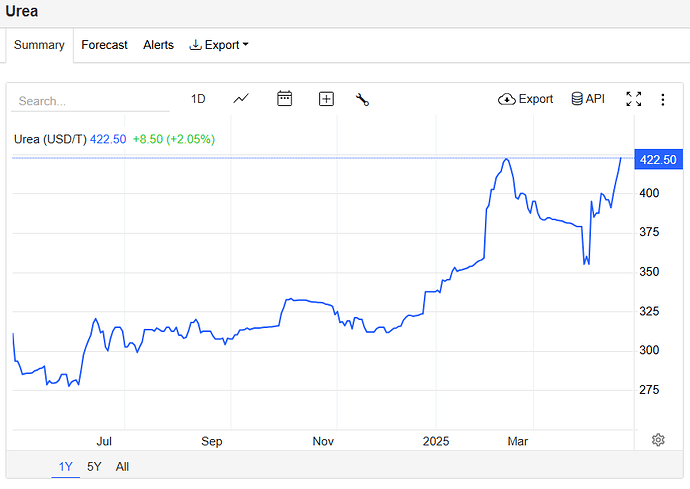The height and width of the screenshot is (489, 690).
Task: Open the 1D interval selector
Action: (198, 99)
